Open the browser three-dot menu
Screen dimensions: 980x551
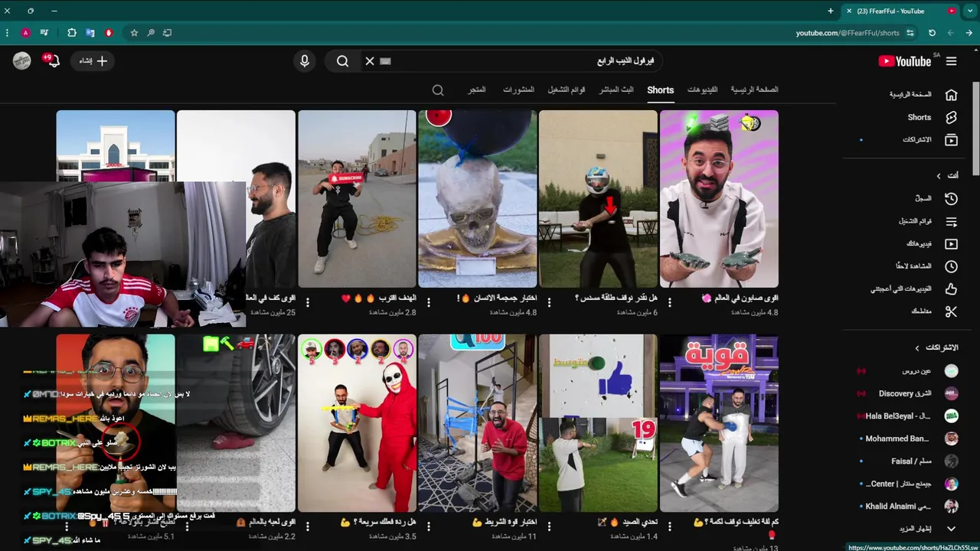(7, 33)
